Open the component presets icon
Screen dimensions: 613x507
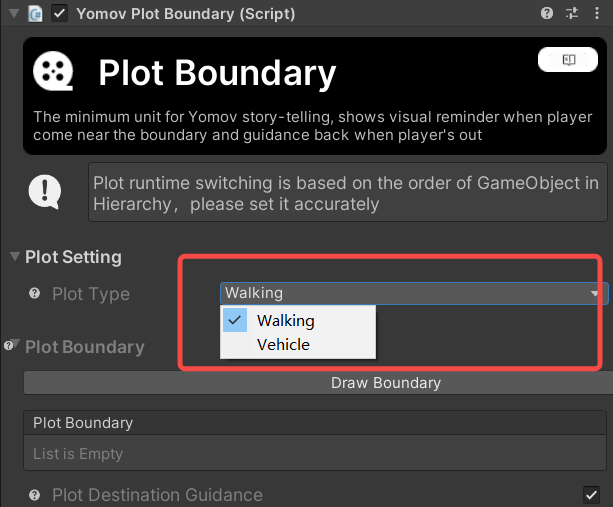(572, 13)
